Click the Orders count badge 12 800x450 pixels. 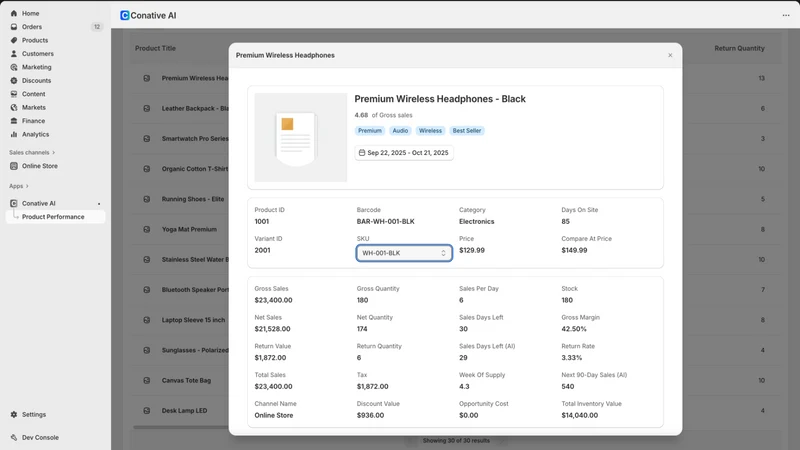pyautogui.click(x=97, y=27)
